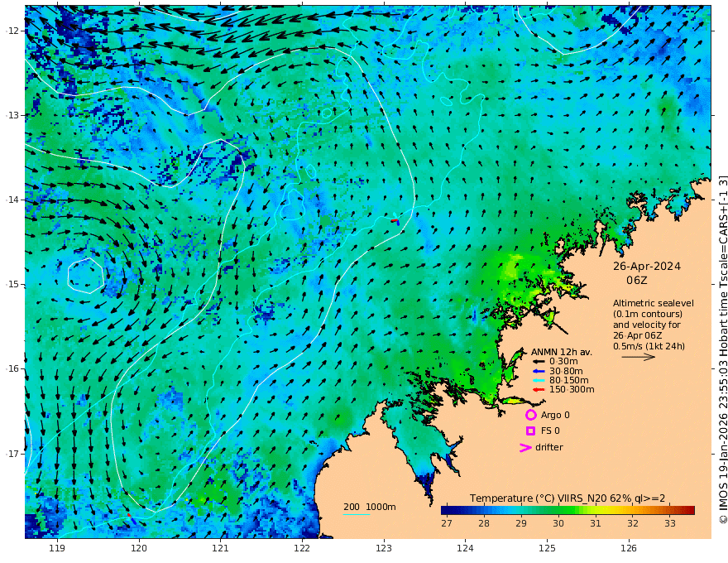Click the magenta Argo circle symbol
This screenshot has width=728, height=563.
530,415
